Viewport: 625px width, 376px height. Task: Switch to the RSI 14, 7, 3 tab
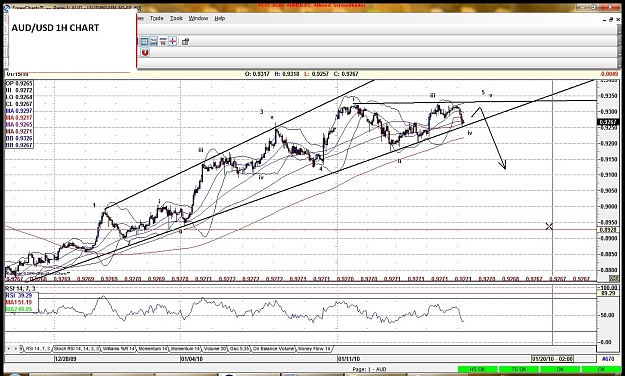[x=38, y=349]
